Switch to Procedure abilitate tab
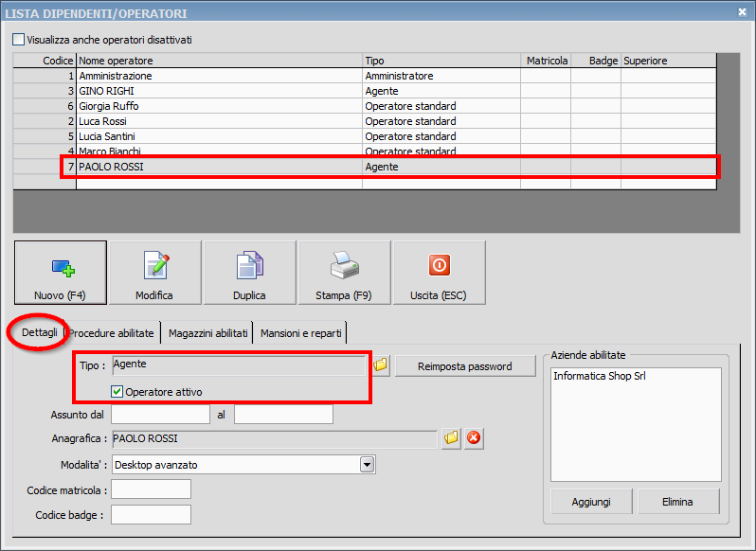756x551 pixels. click(111, 333)
